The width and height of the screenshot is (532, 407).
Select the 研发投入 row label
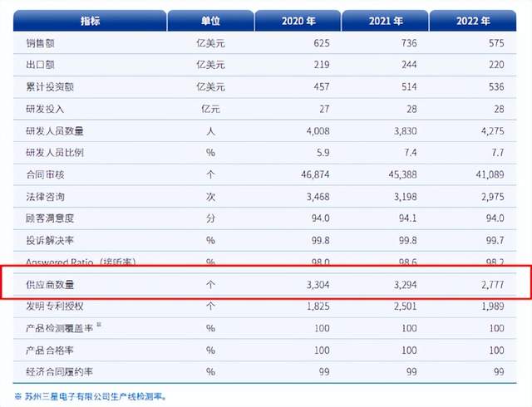point(45,109)
